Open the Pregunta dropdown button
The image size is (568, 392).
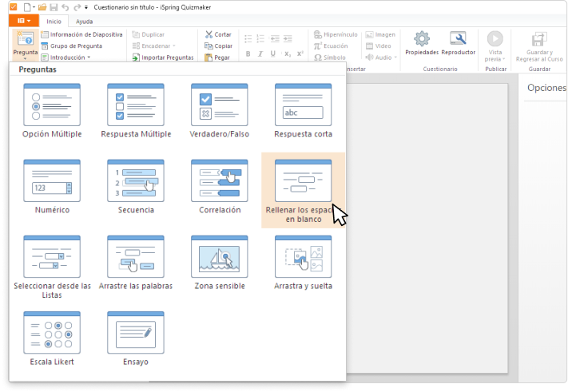click(26, 45)
